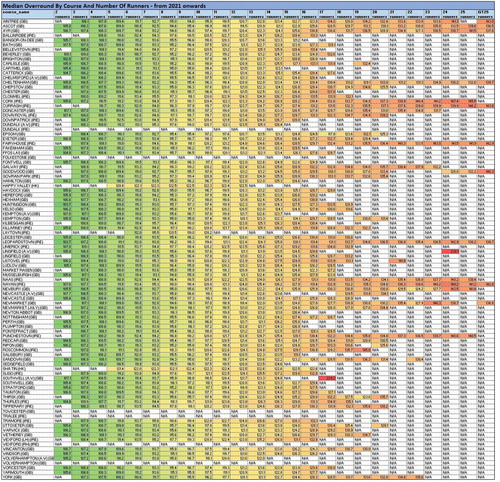Click the '24 runners' column header

451,14
